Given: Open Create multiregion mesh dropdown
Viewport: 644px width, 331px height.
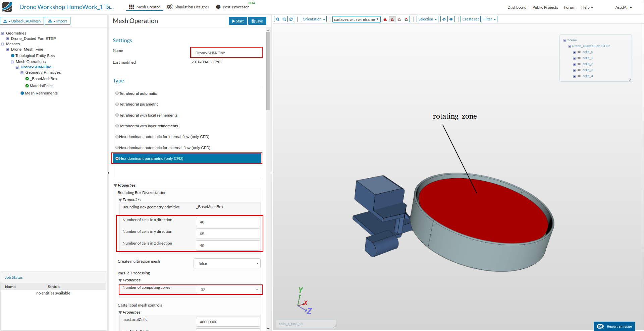Looking at the screenshot, I should 227,263.
